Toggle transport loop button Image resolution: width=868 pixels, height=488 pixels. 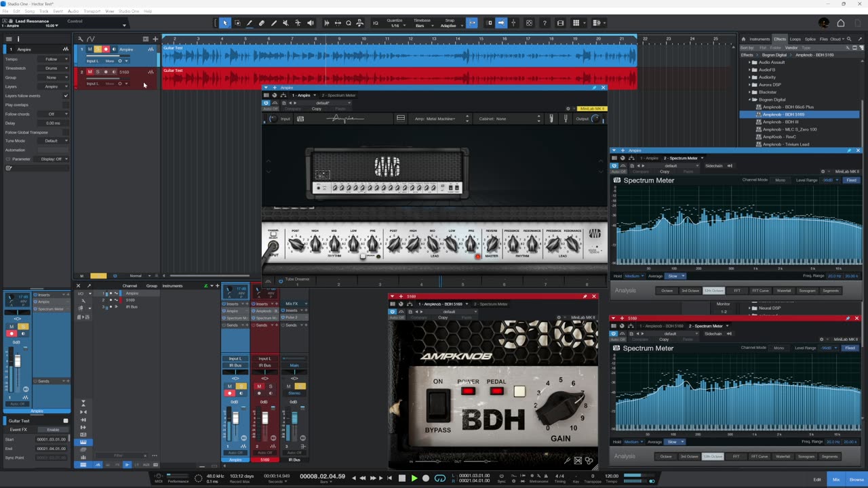[440, 478]
